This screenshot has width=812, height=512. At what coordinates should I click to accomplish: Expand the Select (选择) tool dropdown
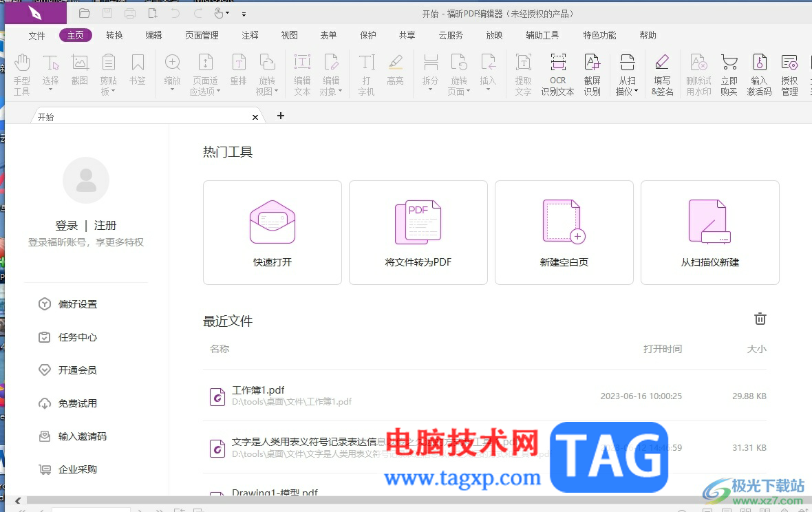point(51,89)
